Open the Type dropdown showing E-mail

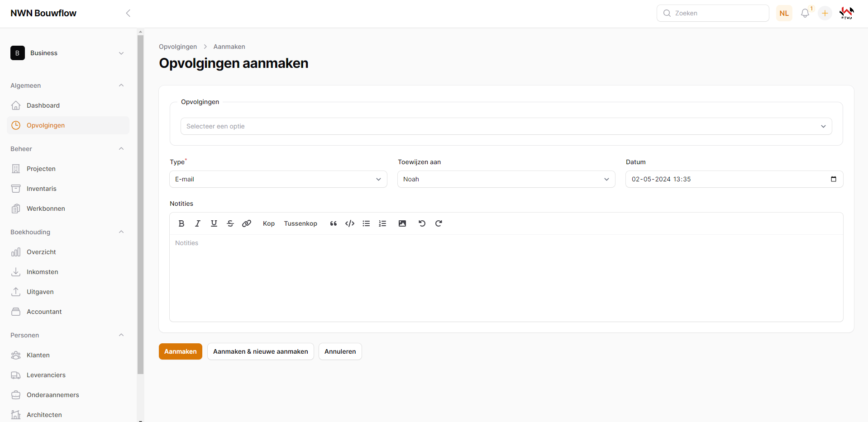278,179
